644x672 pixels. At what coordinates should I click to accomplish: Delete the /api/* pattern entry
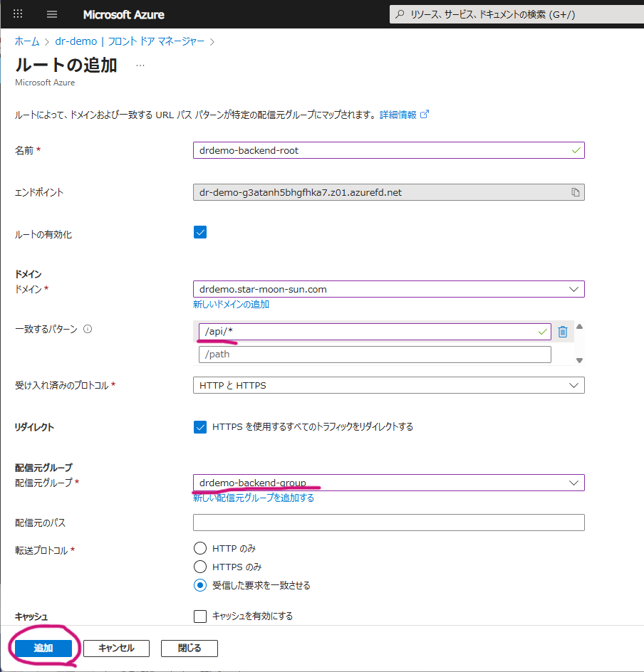point(563,332)
